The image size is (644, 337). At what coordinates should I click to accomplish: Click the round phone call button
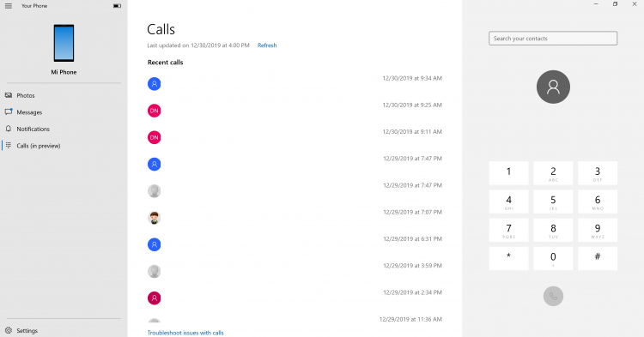(x=553, y=296)
